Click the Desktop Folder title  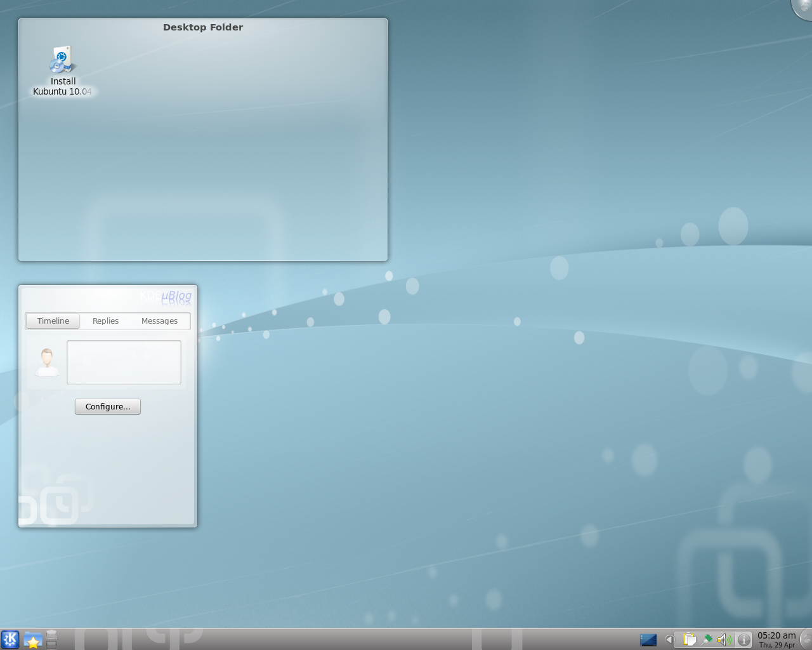tap(203, 27)
